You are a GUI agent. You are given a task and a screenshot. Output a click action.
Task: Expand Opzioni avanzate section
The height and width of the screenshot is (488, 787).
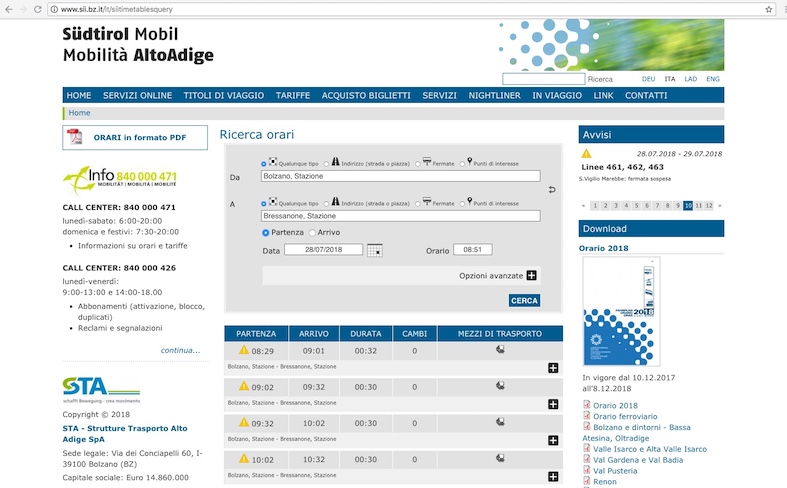(x=531, y=275)
